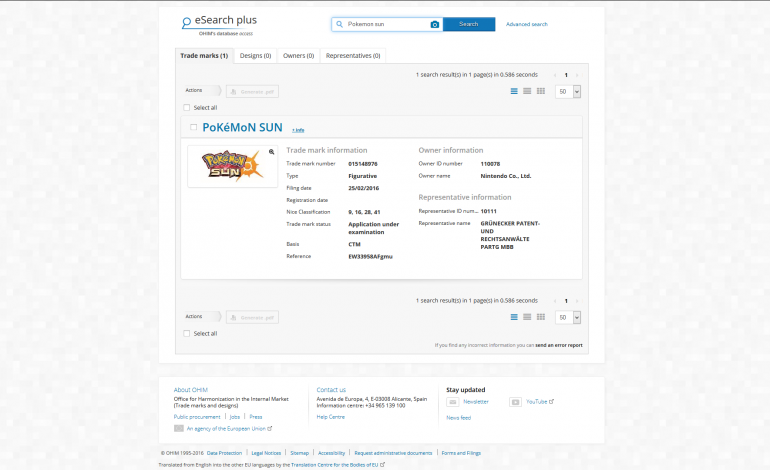Click the bottom grid view icon
Viewport: 770px width, 470px height.
click(x=541, y=317)
